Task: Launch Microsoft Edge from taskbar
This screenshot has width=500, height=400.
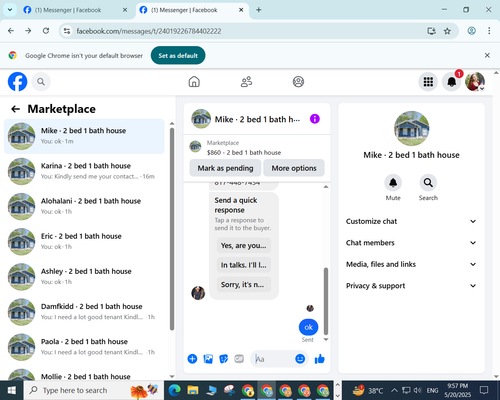Action: (x=174, y=390)
